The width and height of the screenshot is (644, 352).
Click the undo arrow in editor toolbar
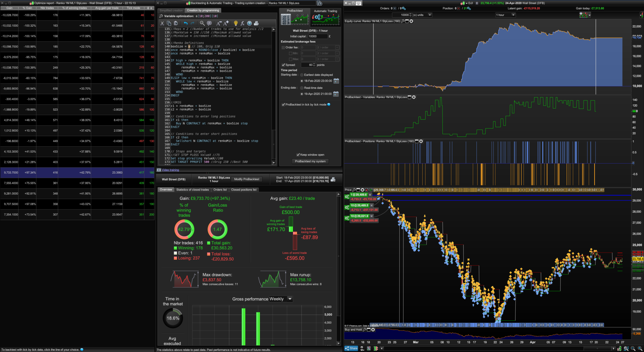tap(186, 23)
